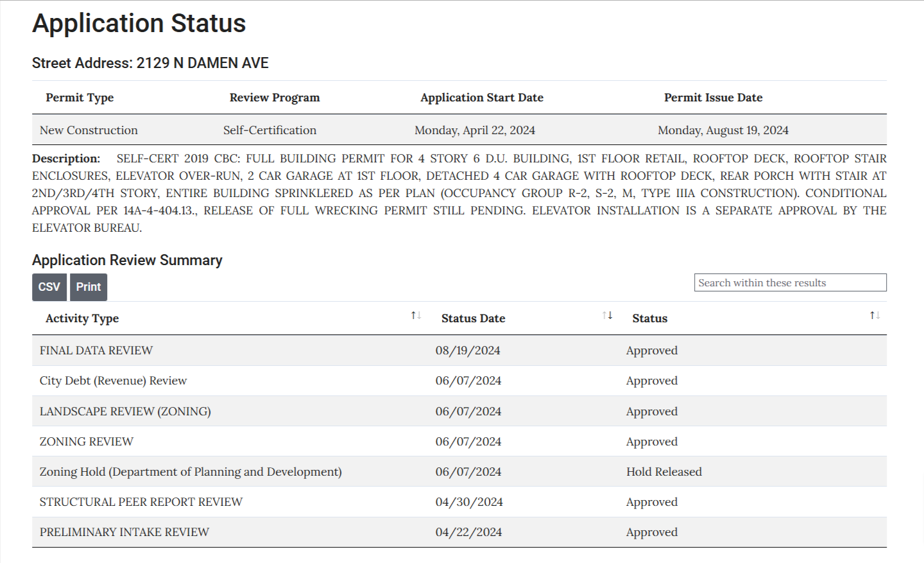Click the Street Address 2129 N DAMEN AVE
The image size is (924, 563).
click(150, 63)
